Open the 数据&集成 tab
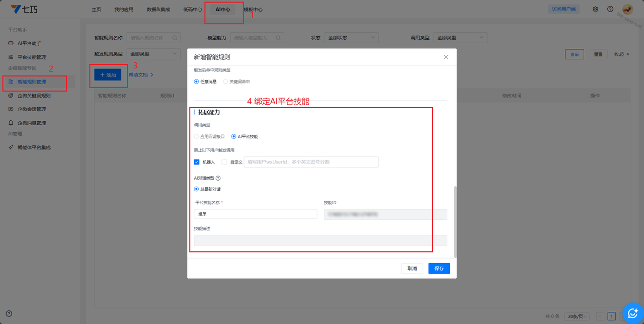Viewport: 644px width, 324px height. pos(158,10)
